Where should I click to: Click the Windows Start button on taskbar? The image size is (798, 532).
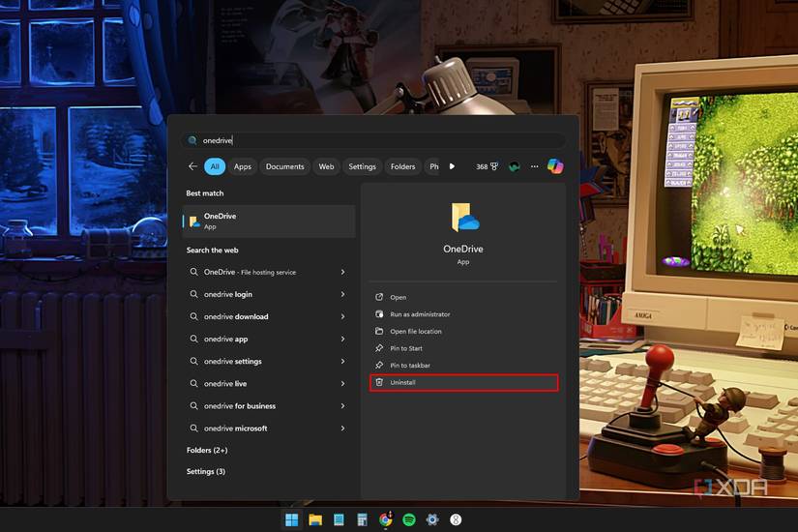[291, 519]
